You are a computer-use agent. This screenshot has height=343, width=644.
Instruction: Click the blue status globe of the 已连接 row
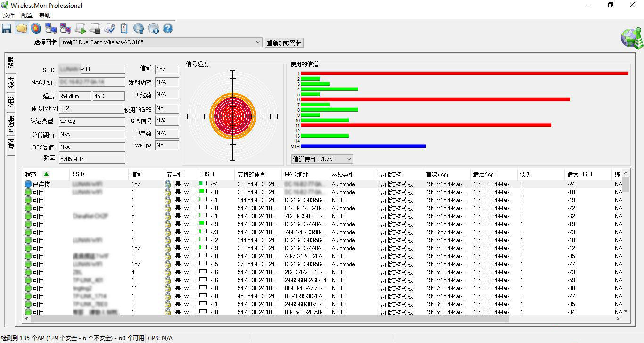(28, 184)
